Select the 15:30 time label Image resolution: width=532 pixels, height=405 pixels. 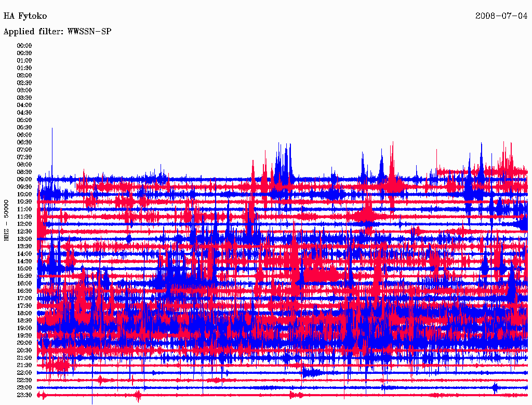pos(24,276)
